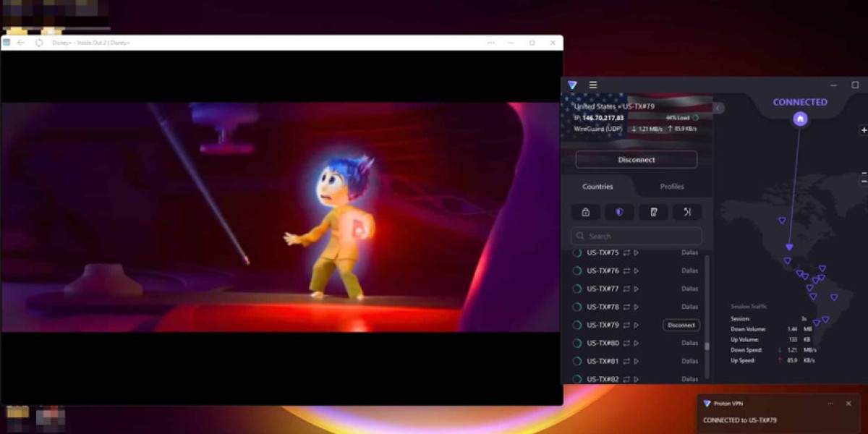Collapse the sidebar with the chevron arrow

[718, 108]
